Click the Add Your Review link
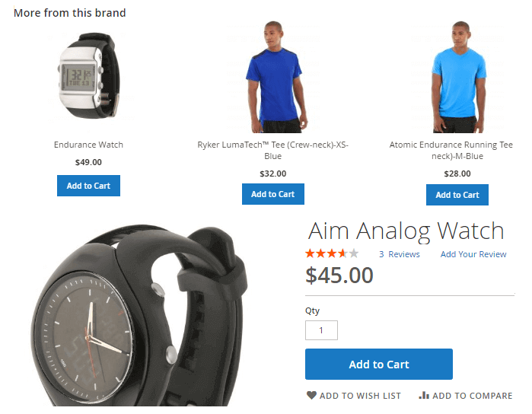The width and height of the screenshot is (532, 414). click(473, 254)
